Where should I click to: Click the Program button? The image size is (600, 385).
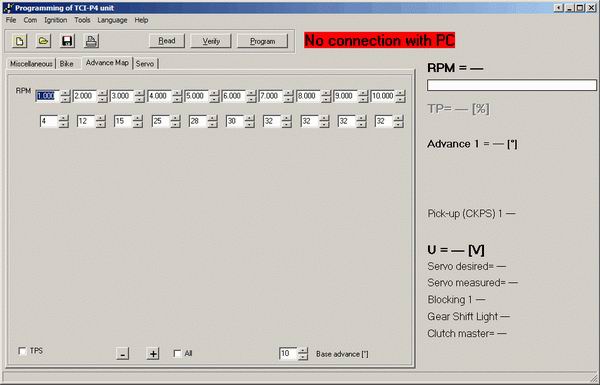click(x=262, y=41)
